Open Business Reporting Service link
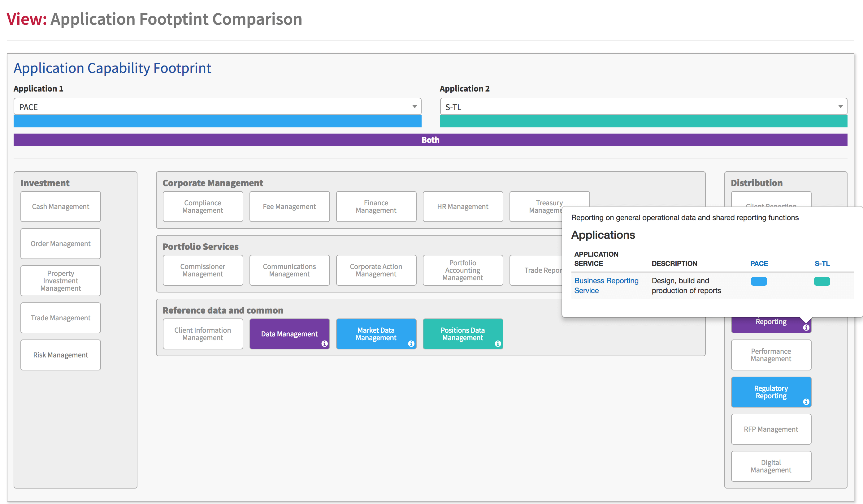The width and height of the screenshot is (863, 504). pyautogui.click(x=606, y=285)
